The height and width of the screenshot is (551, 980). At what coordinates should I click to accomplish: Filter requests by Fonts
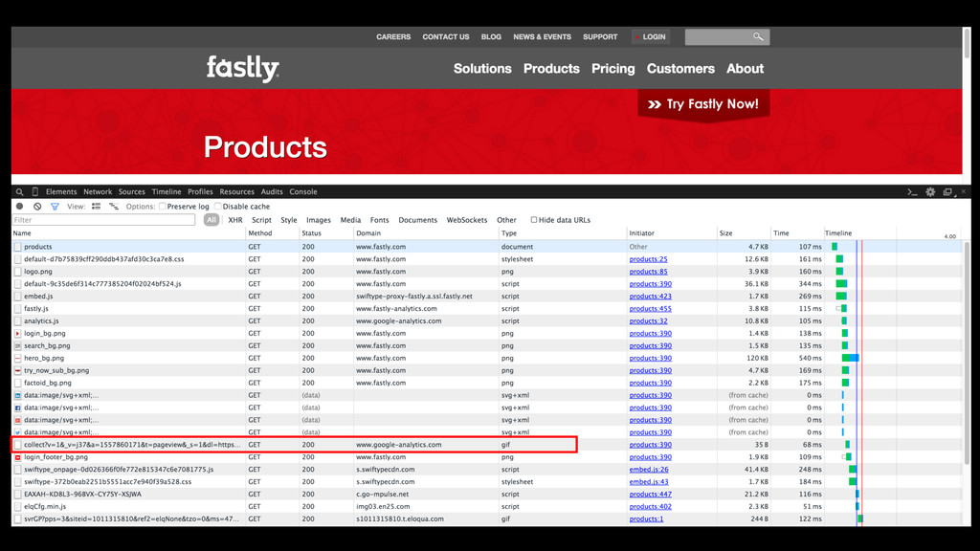[x=379, y=220]
